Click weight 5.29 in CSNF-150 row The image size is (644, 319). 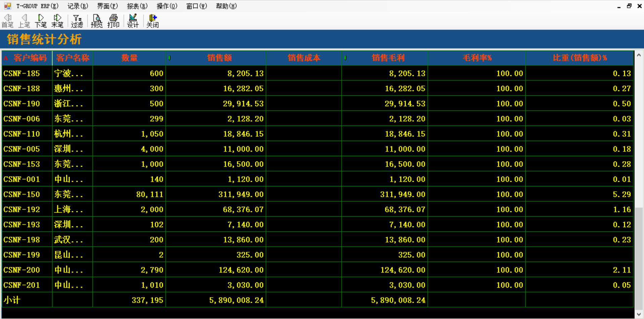pyautogui.click(x=622, y=194)
